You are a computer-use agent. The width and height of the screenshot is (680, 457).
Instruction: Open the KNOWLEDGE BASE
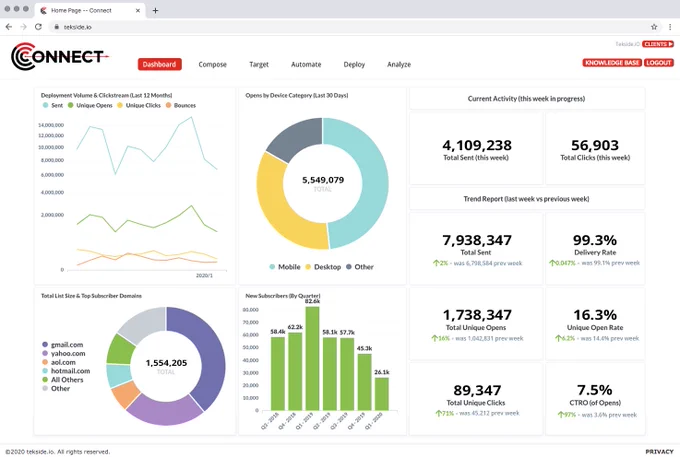pos(612,63)
